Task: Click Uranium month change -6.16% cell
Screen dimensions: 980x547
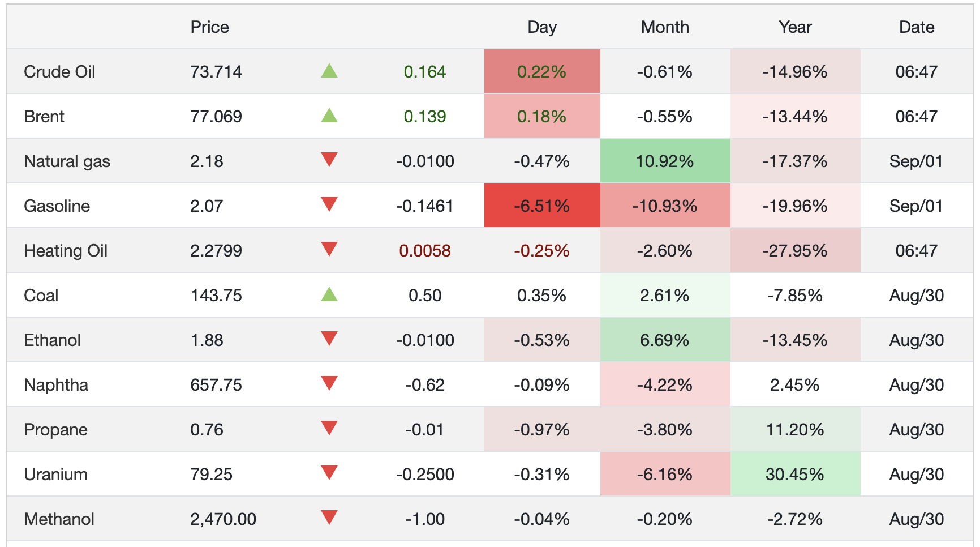Action: [x=665, y=474]
